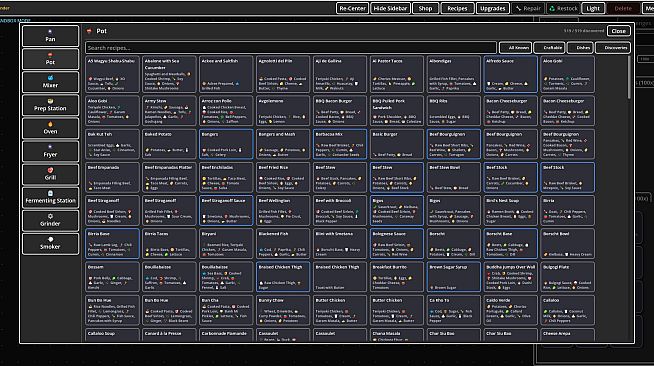
Task: Select the Fermenting Station tab
Action: click(x=50, y=197)
